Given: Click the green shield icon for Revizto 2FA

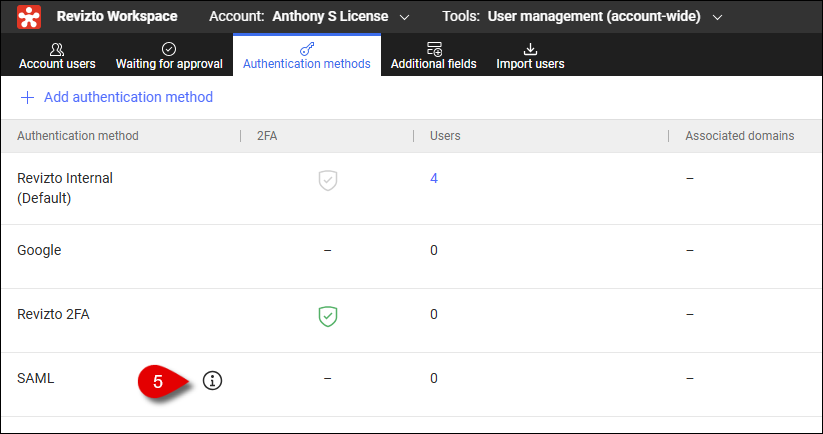Looking at the screenshot, I should click(328, 316).
